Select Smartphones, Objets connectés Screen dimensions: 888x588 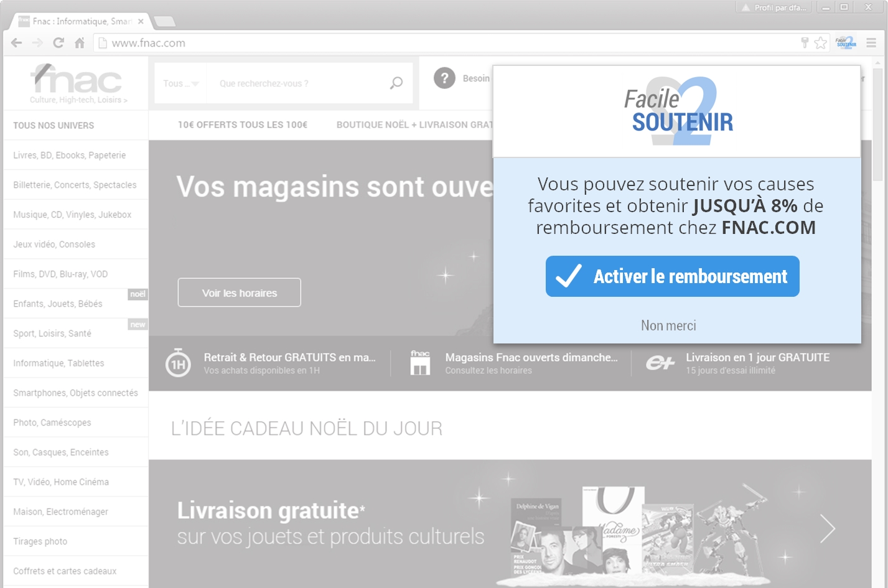(x=76, y=393)
